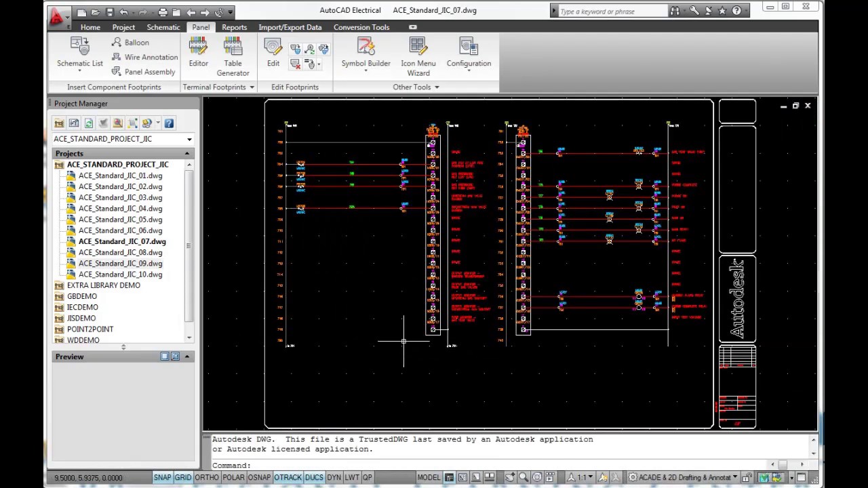The width and height of the screenshot is (868, 488).
Task: Toggle GRID display in status bar
Action: pos(183,478)
